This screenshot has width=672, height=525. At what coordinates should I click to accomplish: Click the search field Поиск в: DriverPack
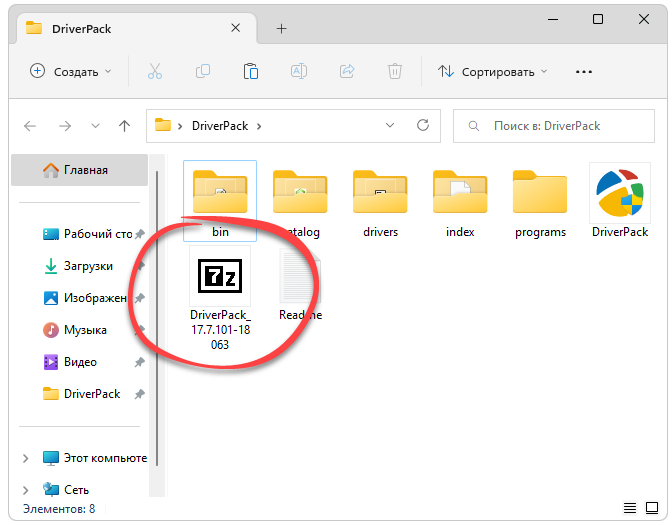554,126
